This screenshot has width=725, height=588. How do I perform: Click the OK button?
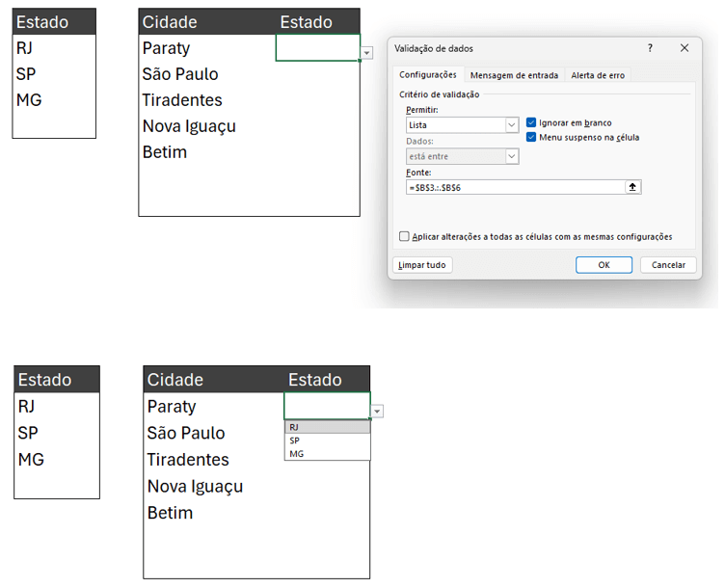click(604, 265)
